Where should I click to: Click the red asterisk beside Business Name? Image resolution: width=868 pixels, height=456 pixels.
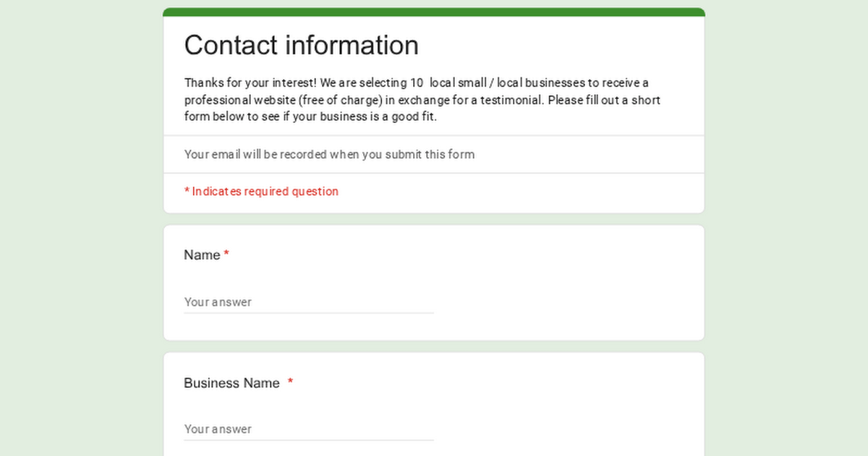(x=291, y=382)
